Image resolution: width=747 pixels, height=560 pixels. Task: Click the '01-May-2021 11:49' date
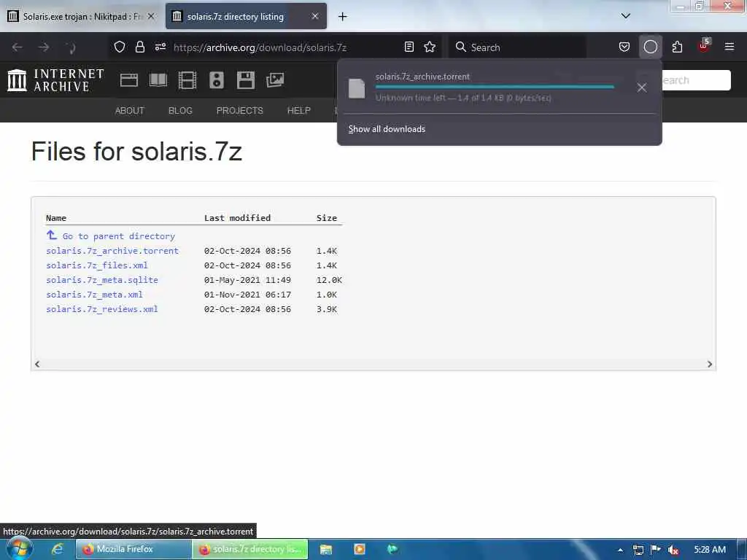pyautogui.click(x=247, y=280)
